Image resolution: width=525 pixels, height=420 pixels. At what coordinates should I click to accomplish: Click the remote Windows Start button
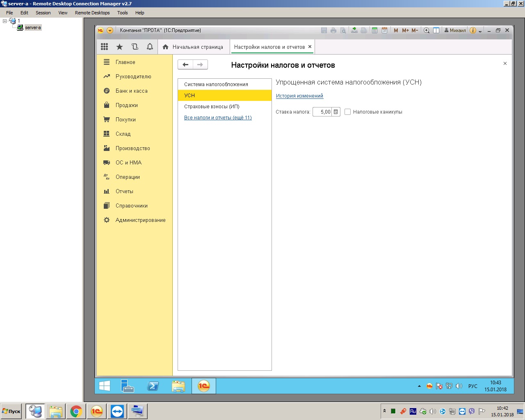[x=105, y=386]
